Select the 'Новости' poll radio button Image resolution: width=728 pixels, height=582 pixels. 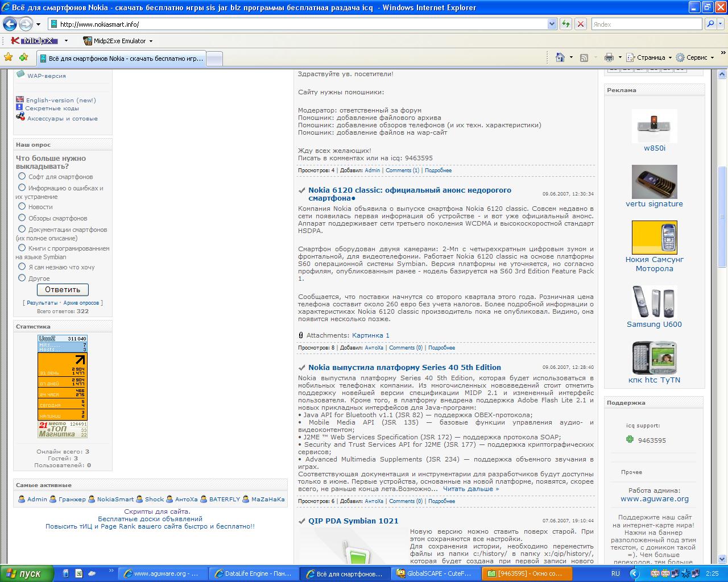[22, 206]
